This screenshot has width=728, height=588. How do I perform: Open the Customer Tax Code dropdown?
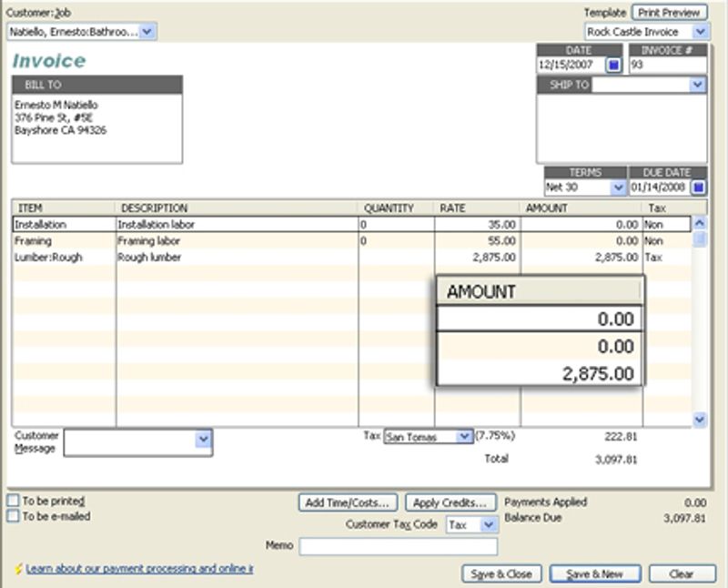coord(490,525)
